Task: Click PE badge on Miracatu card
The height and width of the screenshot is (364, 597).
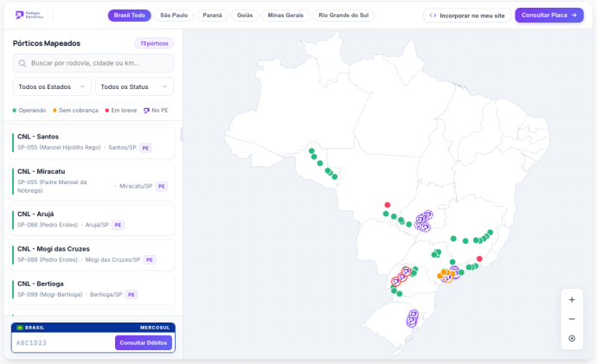Action: 162,187
